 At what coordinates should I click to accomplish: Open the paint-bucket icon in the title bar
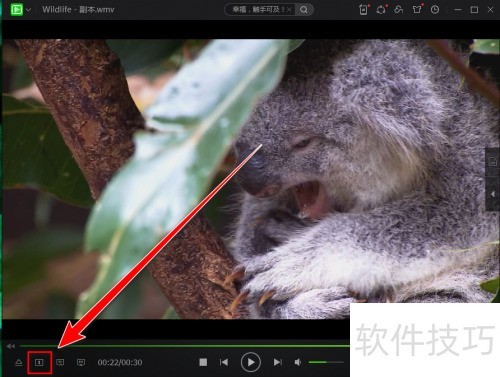399,10
